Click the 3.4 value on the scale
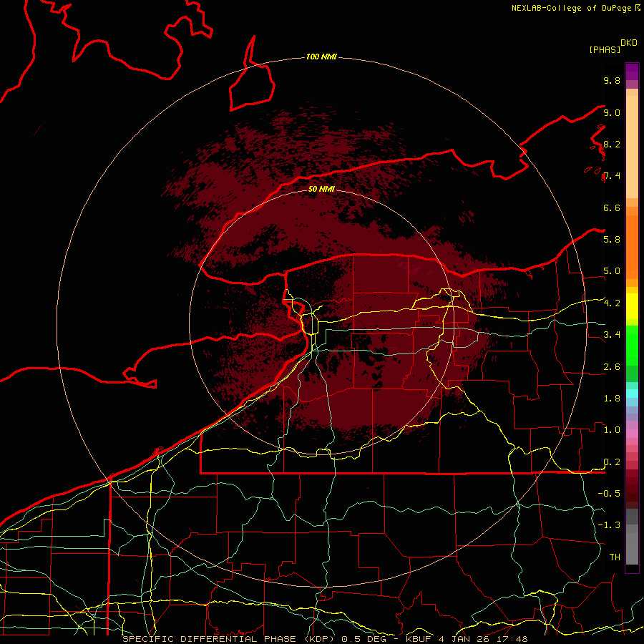The height and width of the screenshot is (644, 644). (x=612, y=335)
